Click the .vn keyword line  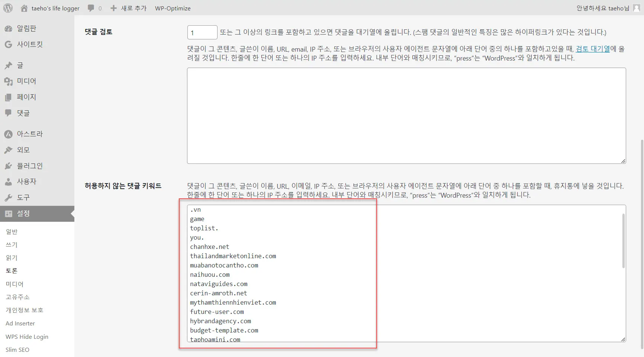(196, 210)
